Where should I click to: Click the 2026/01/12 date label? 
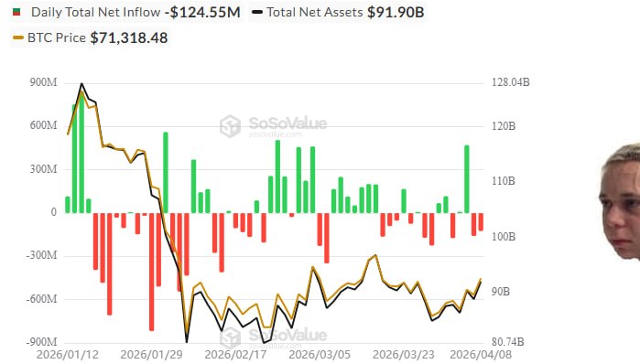pyautogui.click(x=68, y=355)
